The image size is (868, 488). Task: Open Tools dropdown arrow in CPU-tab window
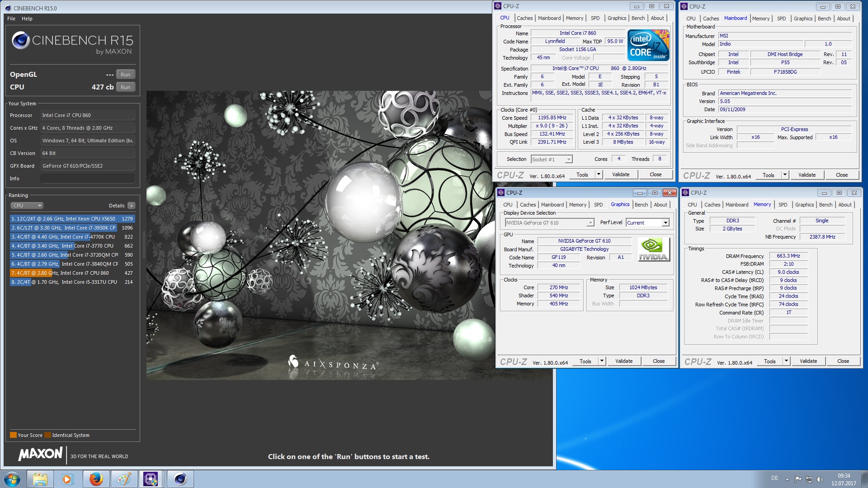pyautogui.click(x=599, y=174)
